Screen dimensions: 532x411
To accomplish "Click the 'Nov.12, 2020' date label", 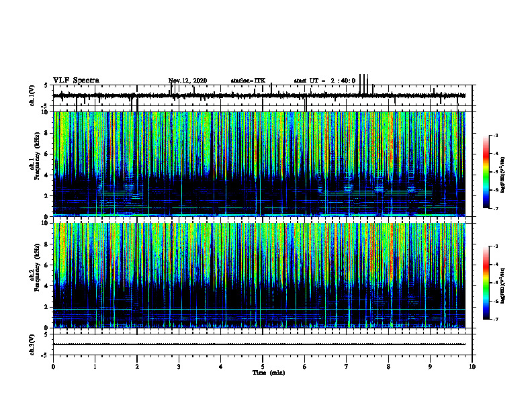I will point(187,81).
